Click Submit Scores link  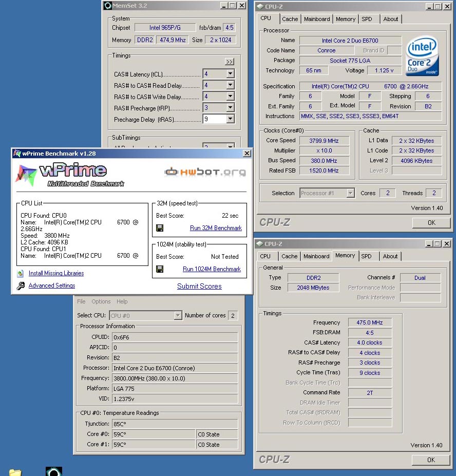(199, 287)
